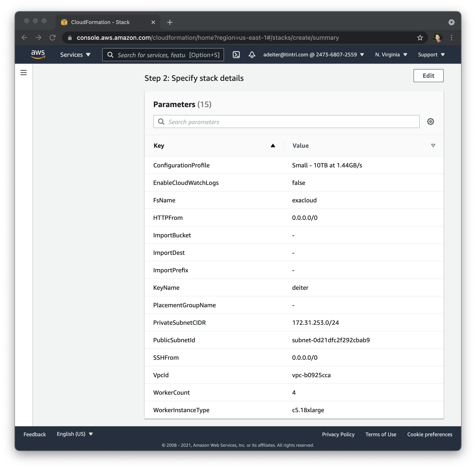
Task: Click the Chrome profile avatar
Action: 437,38
